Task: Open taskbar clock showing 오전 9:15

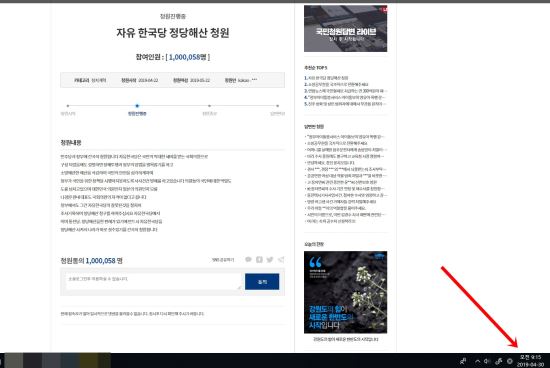Action: 530,361
